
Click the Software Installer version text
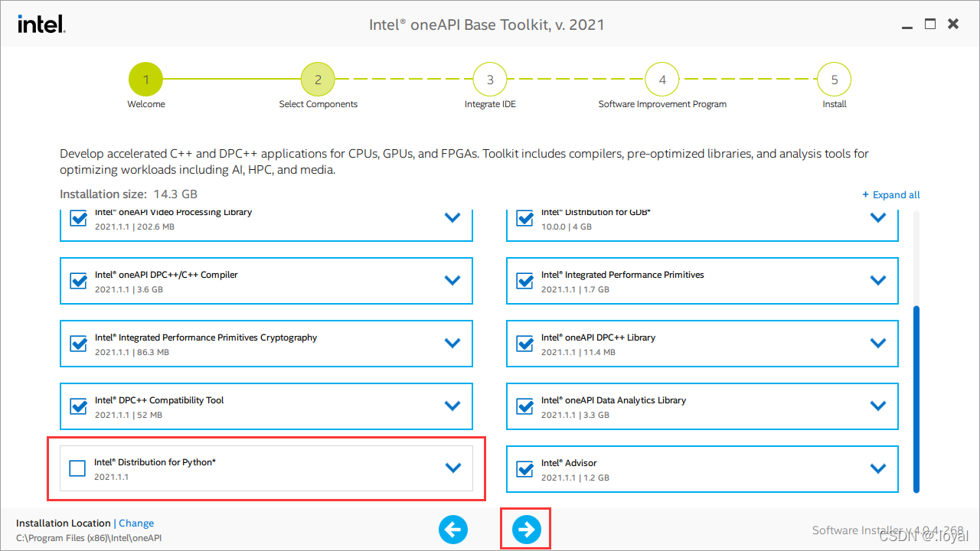tap(887, 530)
